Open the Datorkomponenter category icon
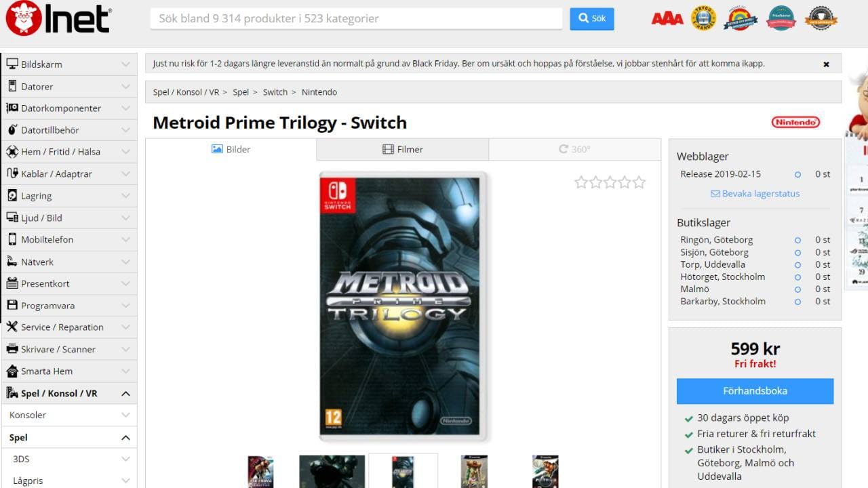 tap(12, 108)
